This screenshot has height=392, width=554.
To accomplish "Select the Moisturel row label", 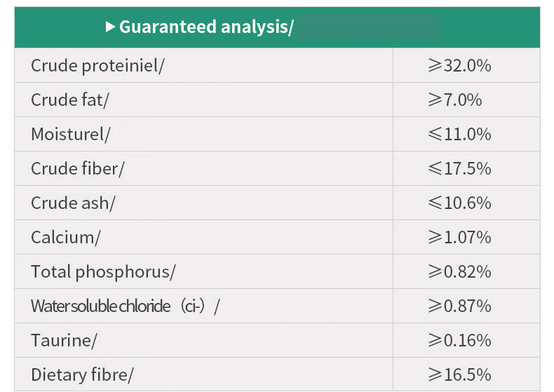I will (71, 135).
